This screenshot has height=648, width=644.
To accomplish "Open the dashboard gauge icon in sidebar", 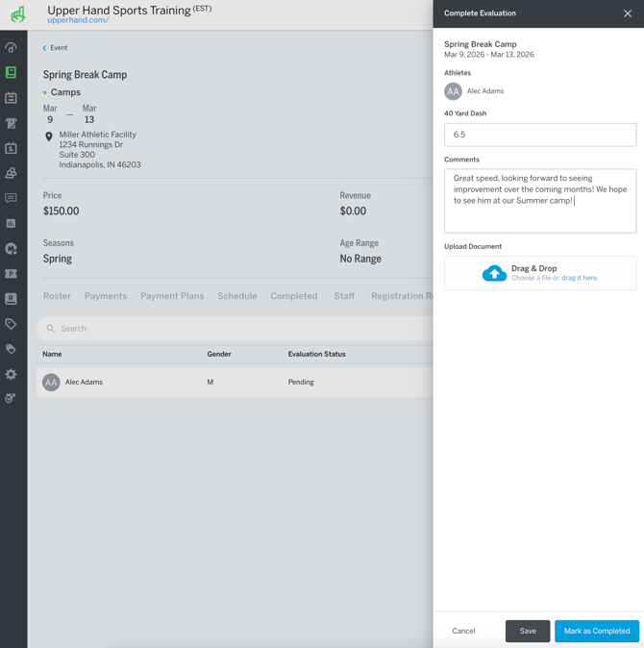I will pos(11,47).
